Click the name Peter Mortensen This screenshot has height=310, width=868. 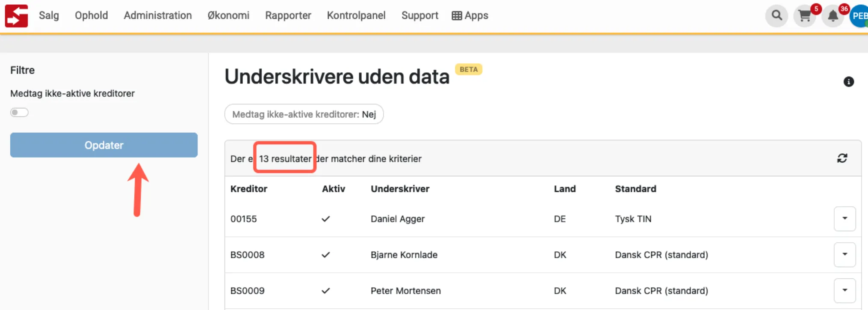coord(406,291)
